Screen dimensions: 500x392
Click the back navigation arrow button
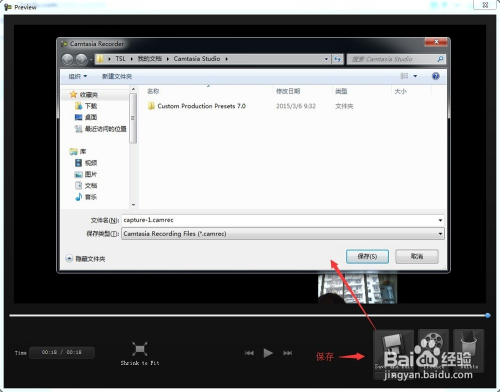[x=67, y=59]
